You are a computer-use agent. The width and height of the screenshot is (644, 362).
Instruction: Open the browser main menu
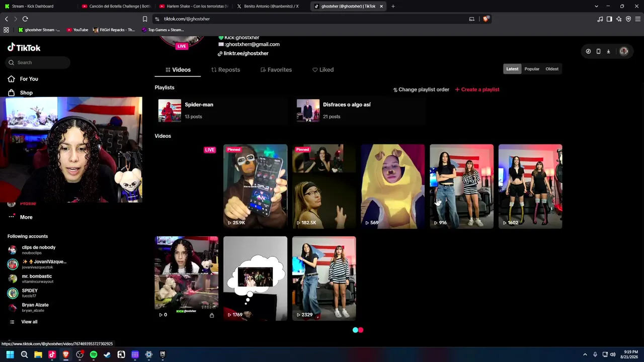coord(637,19)
